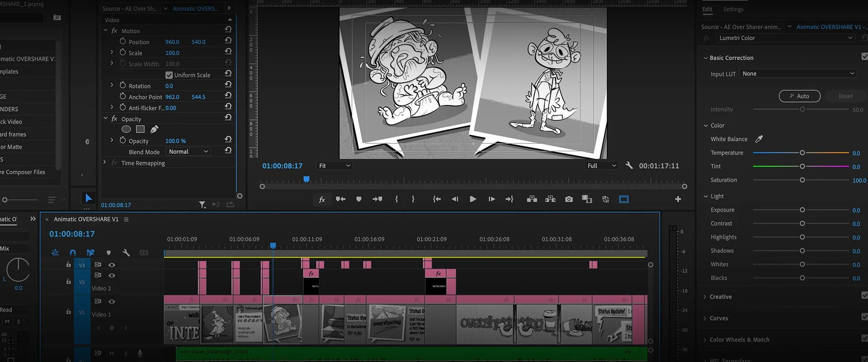Toggle proxies button in Program Monitor

coord(606,199)
